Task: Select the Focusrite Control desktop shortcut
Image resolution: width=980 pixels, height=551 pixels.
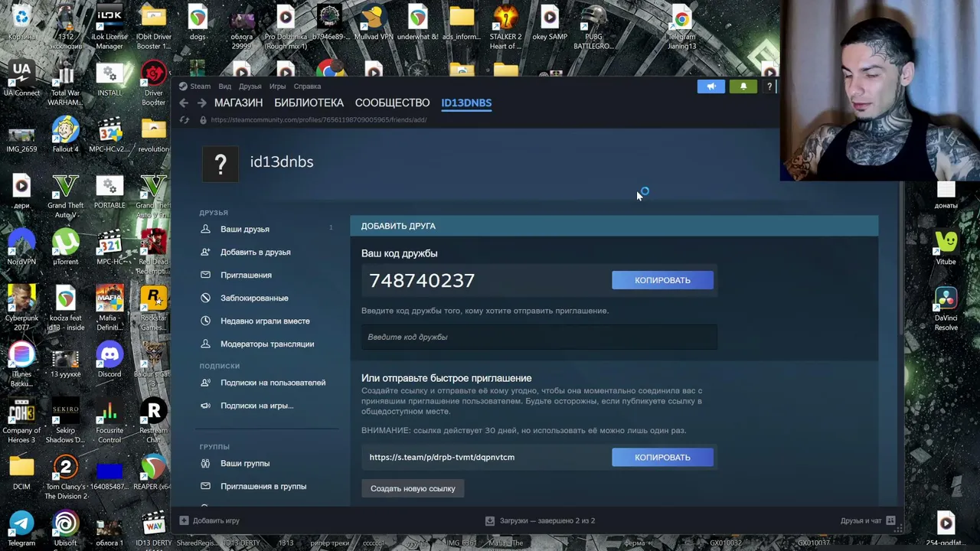Action: pos(109,421)
